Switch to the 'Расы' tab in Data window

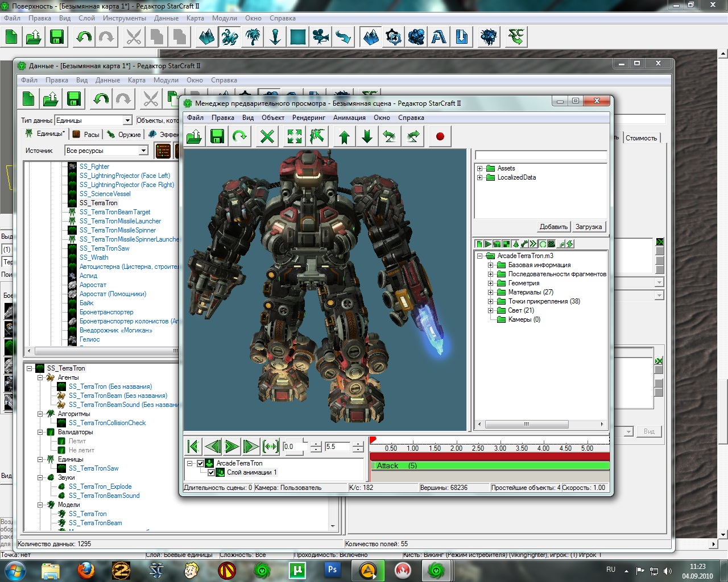pyautogui.click(x=86, y=135)
